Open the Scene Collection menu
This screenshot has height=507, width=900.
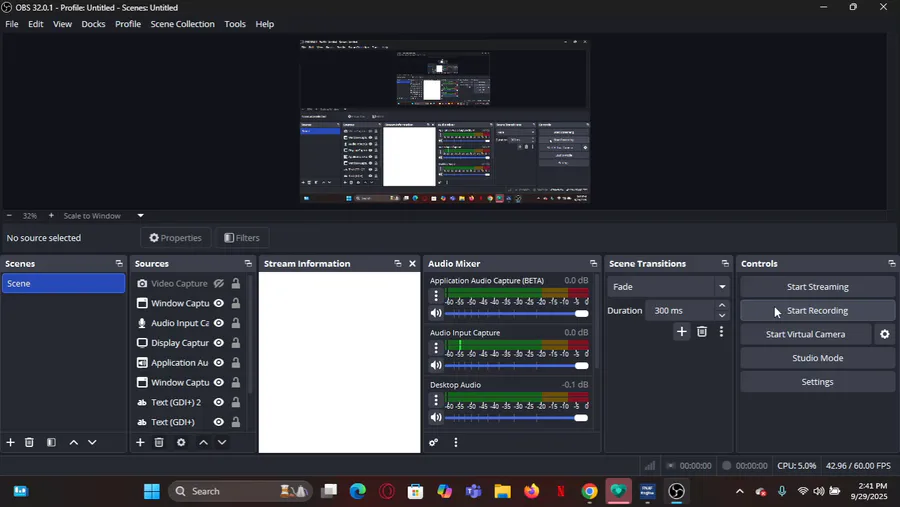pyautogui.click(x=183, y=24)
